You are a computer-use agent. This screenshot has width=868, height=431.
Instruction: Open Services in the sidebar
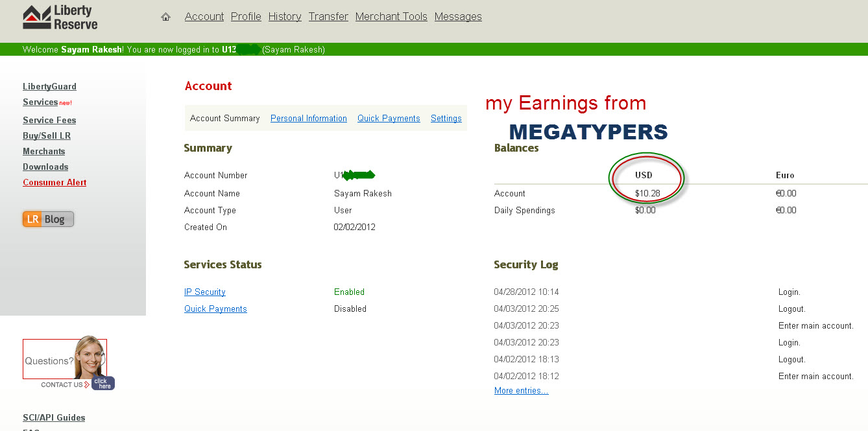click(x=40, y=102)
